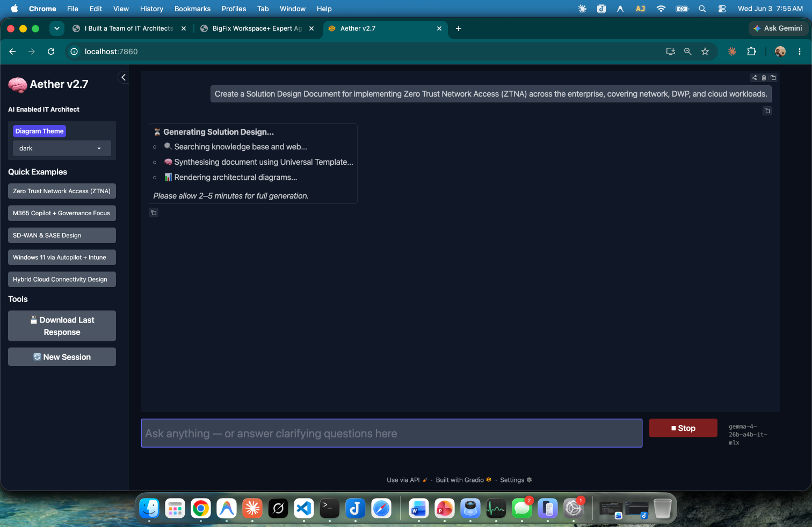Switch to the I Built a Team of IT Architects tab
812x527 pixels.
point(129,28)
